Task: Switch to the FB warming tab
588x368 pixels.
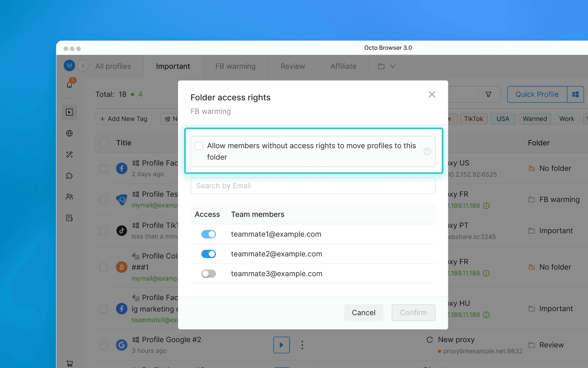Action: point(236,66)
